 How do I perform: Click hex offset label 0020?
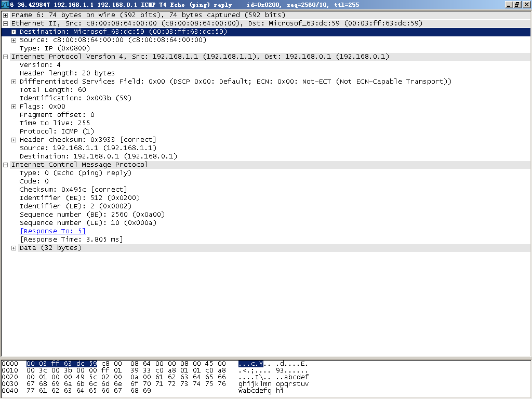point(10,377)
